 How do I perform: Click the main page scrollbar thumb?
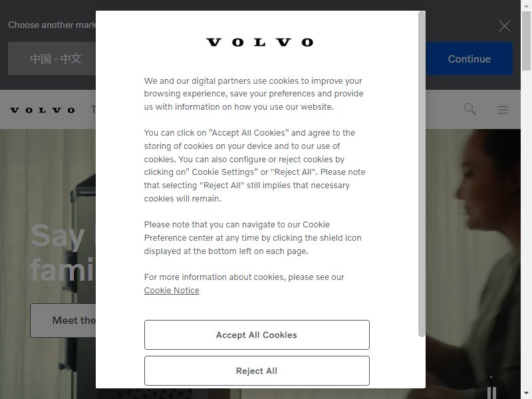click(x=526, y=41)
